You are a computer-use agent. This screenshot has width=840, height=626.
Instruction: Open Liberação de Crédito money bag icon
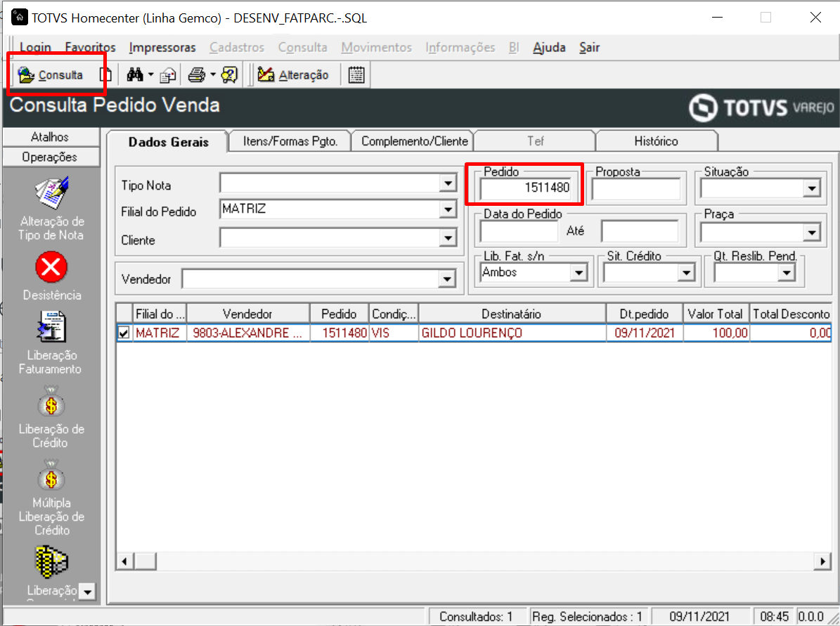click(x=51, y=403)
